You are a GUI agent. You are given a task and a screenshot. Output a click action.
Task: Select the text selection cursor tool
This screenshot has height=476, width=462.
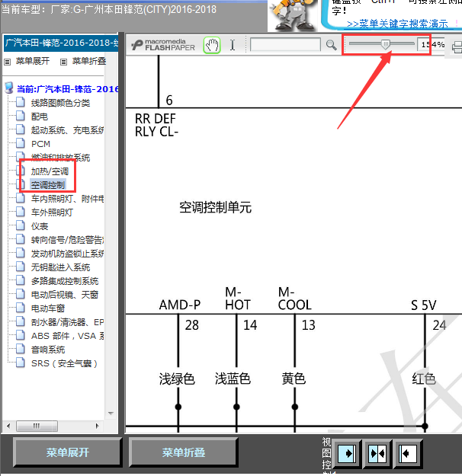(x=233, y=45)
